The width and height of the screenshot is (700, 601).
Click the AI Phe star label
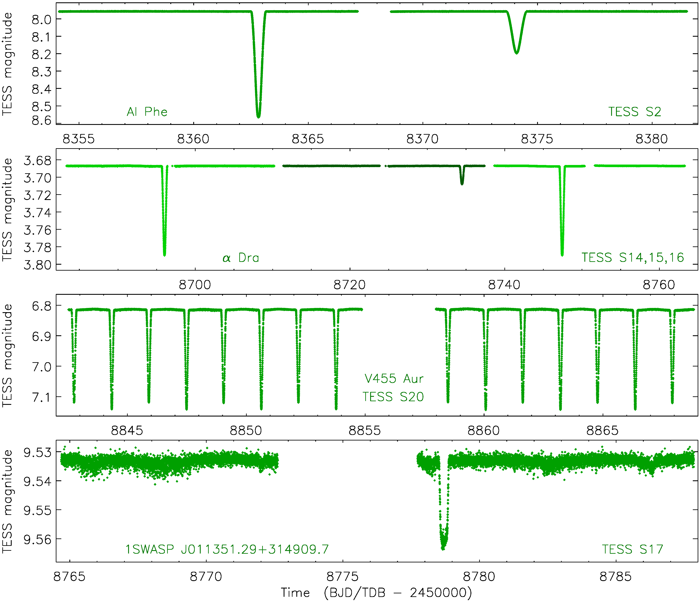[147, 112]
